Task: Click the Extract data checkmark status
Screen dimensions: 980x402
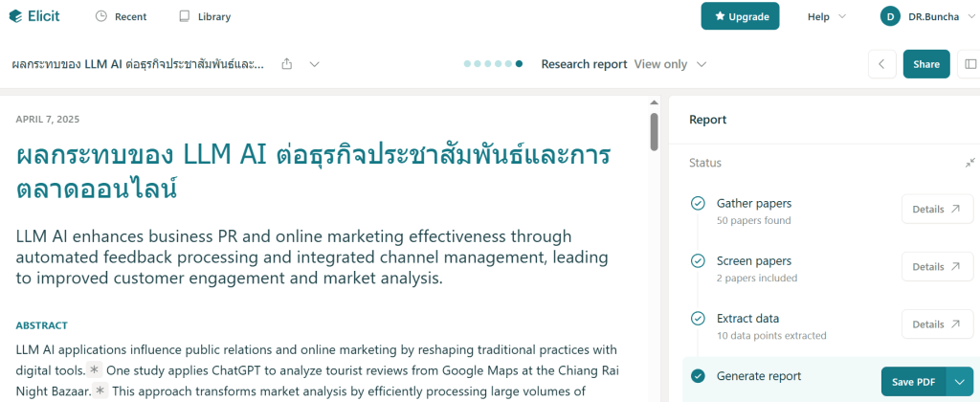Action: click(698, 319)
